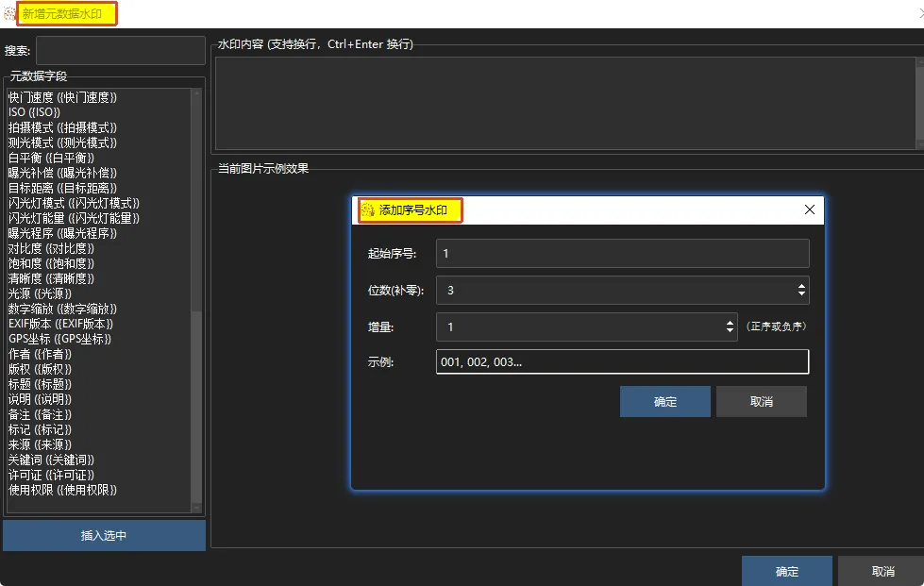Select 拍摄模式 metadata field
Image resolution: width=924 pixels, height=586 pixels.
pos(62,127)
